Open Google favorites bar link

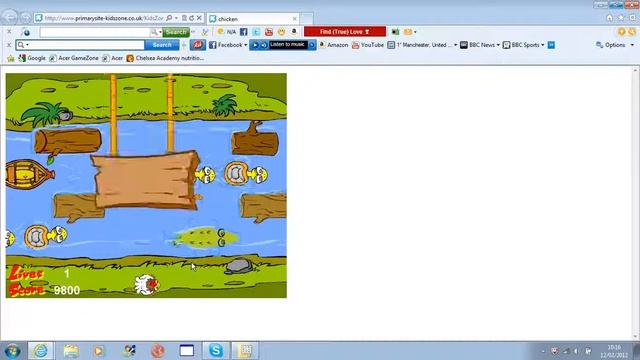pos(32,58)
